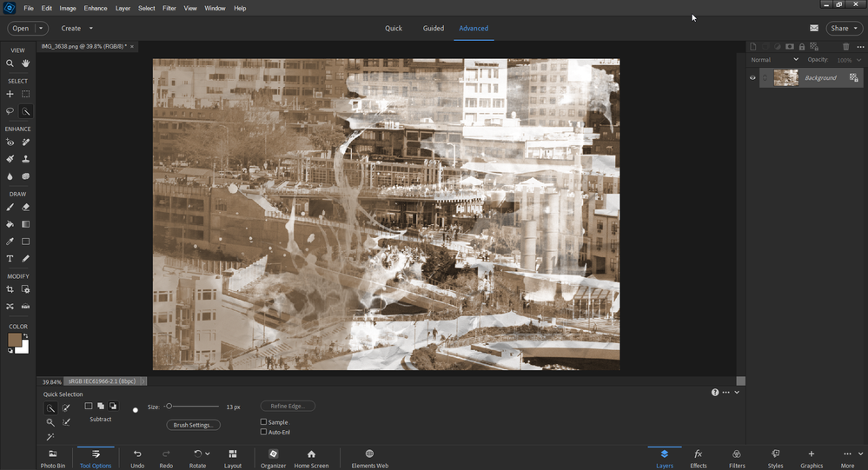Hide the Background layer with eye icon
This screenshot has height=470, width=868.
tap(752, 77)
